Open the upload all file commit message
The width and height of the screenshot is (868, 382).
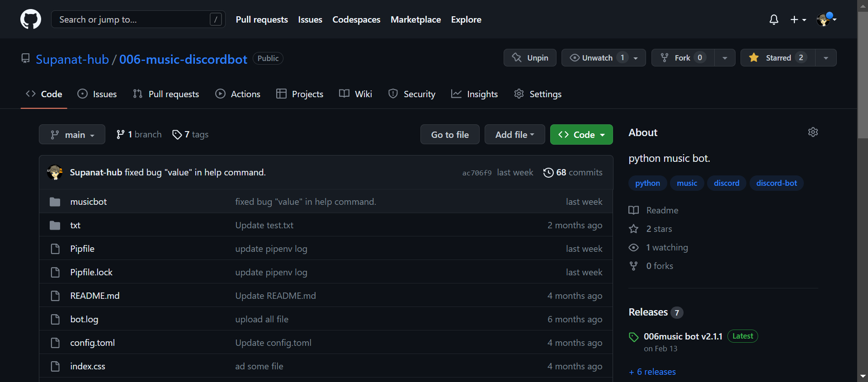pyautogui.click(x=262, y=319)
